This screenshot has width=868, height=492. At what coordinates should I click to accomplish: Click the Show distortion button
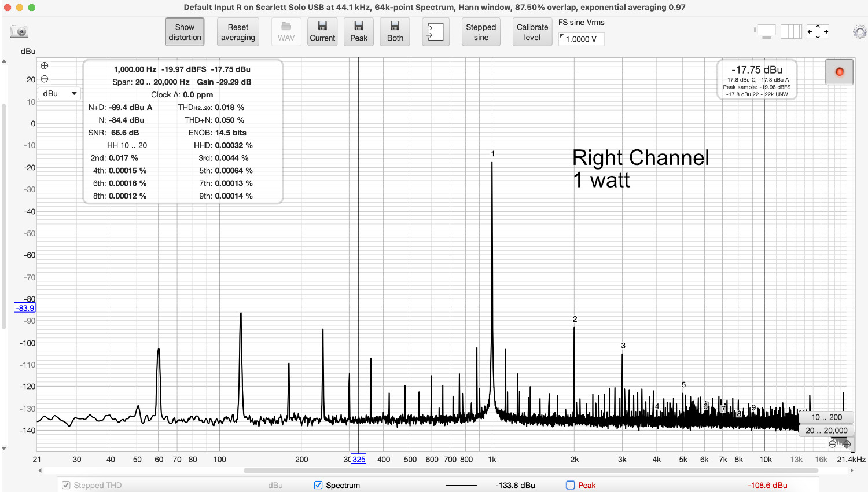pyautogui.click(x=184, y=32)
